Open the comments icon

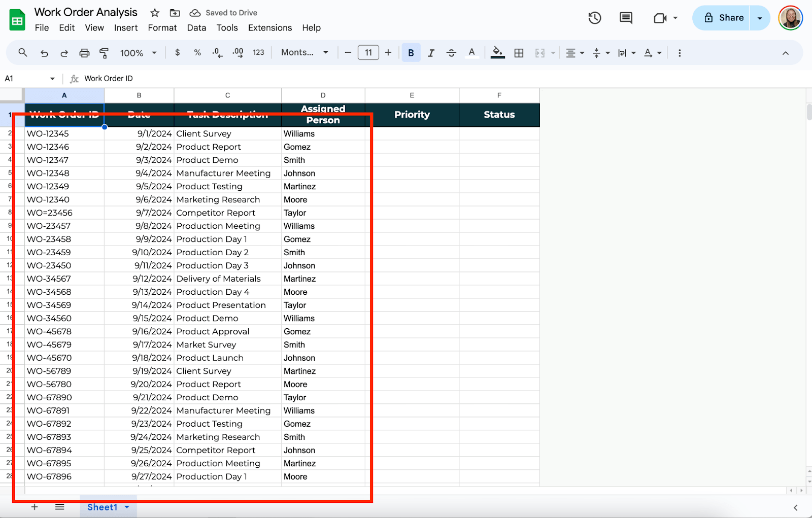(626, 18)
